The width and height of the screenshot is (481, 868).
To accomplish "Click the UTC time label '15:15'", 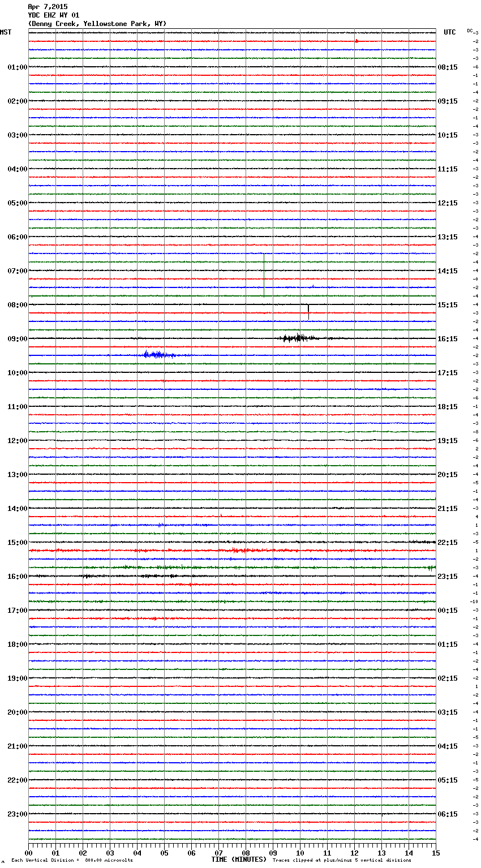I will [448, 305].
